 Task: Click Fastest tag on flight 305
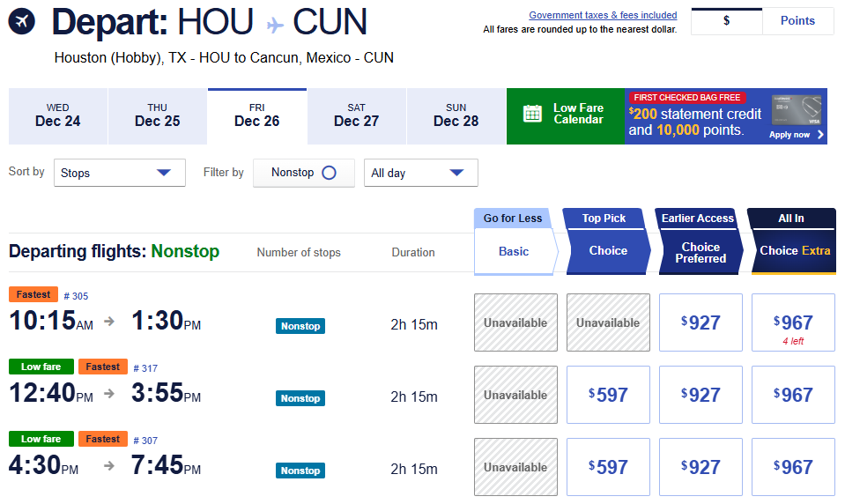33,294
